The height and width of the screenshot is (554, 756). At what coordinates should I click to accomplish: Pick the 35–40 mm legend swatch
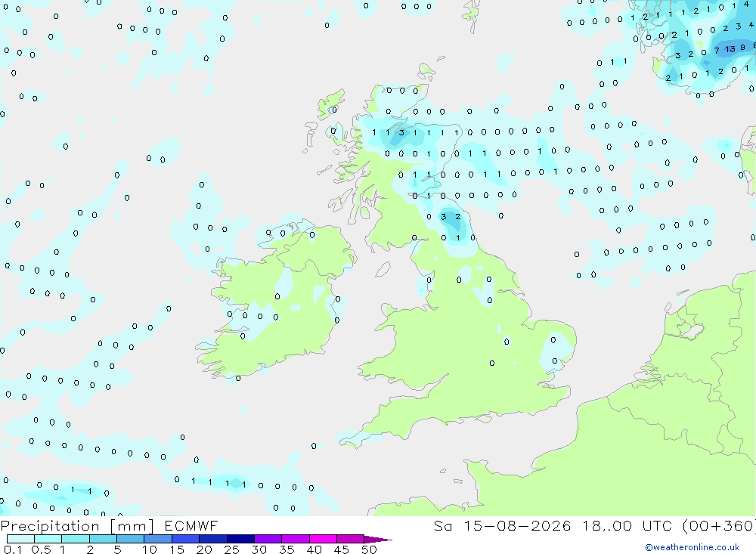296,539
